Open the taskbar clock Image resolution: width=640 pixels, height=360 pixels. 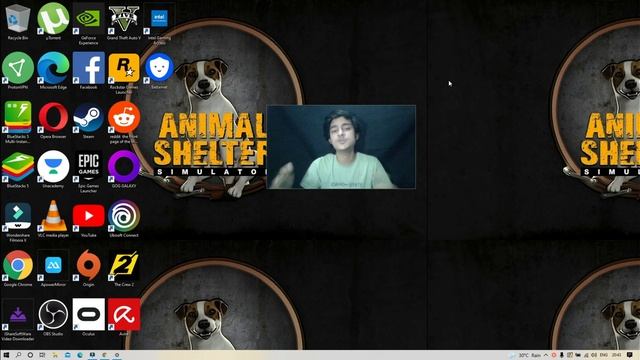tap(617, 355)
